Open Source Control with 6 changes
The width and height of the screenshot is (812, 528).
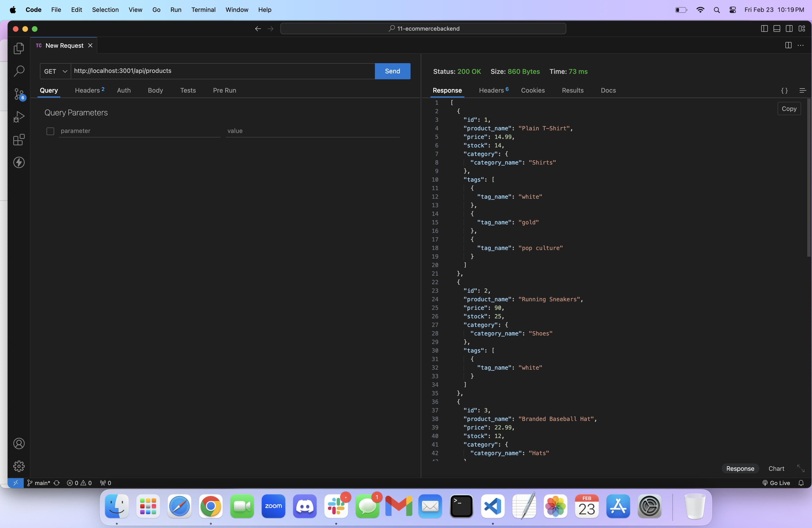pos(19,94)
